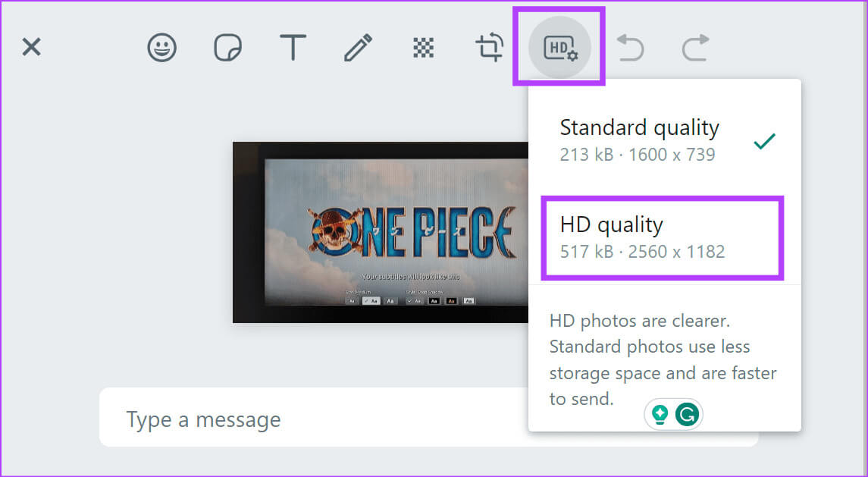Undo the last edit
Viewport: 868px width, 477px height.
click(630, 47)
